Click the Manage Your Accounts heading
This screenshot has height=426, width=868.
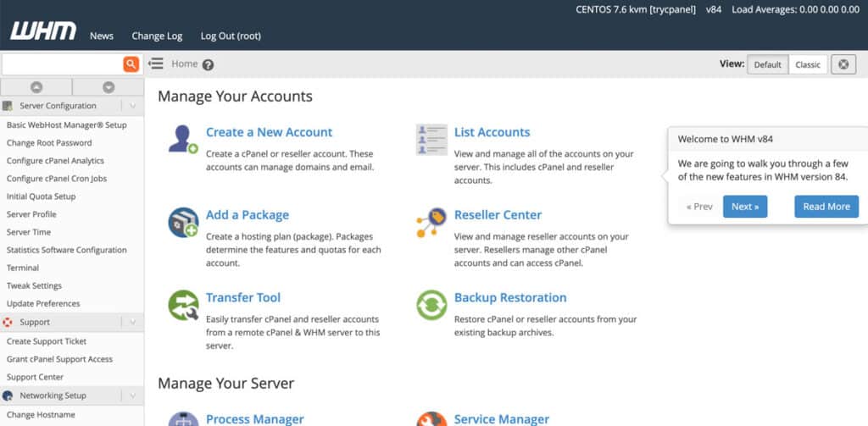click(x=236, y=97)
